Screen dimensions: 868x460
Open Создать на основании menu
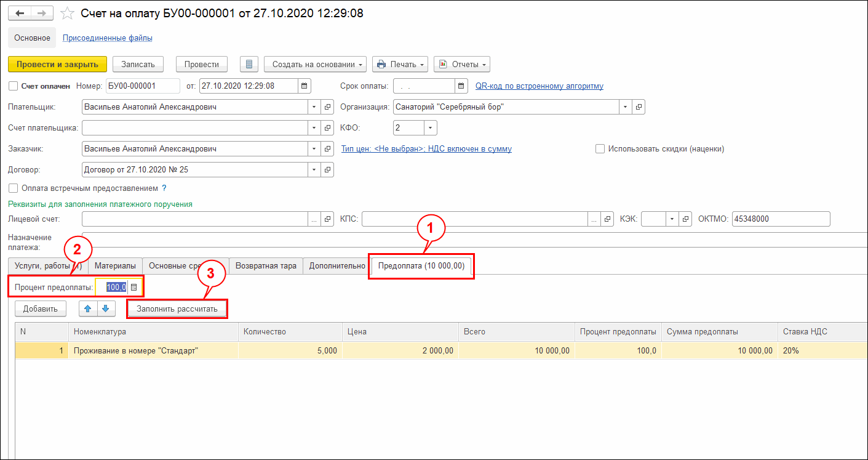[x=316, y=64]
